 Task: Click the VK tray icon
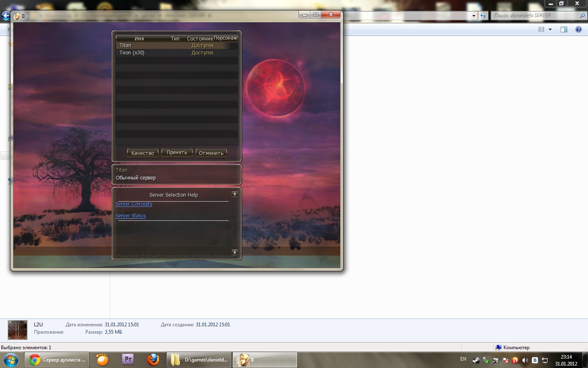(535, 360)
